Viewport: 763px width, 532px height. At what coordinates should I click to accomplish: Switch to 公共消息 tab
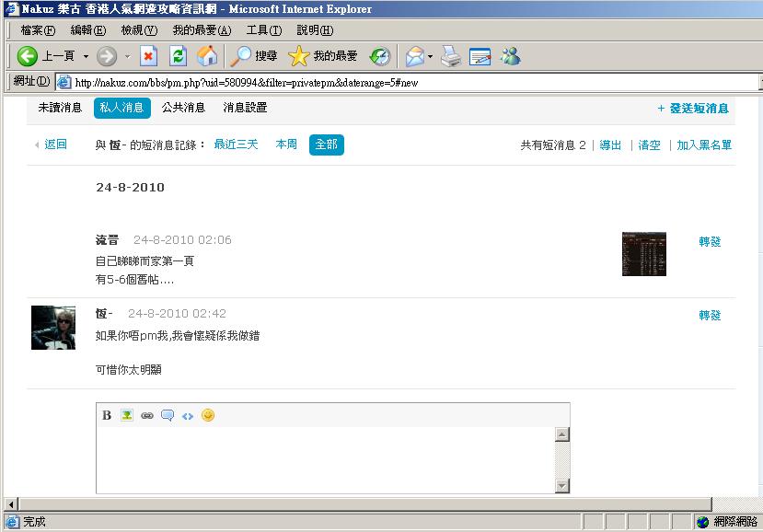pyautogui.click(x=183, y=108)
